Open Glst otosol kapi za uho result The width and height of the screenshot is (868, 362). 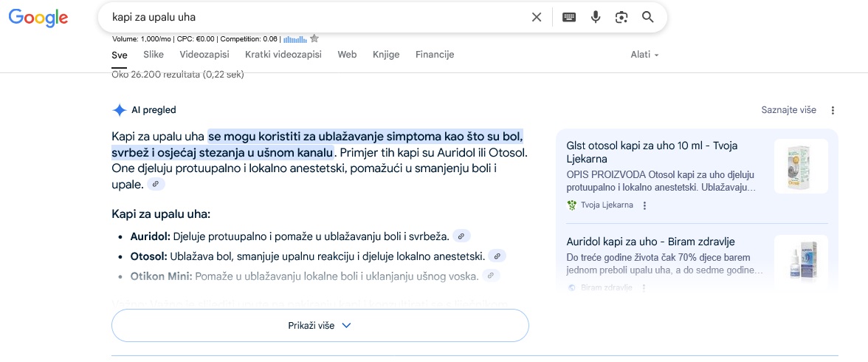652,152
